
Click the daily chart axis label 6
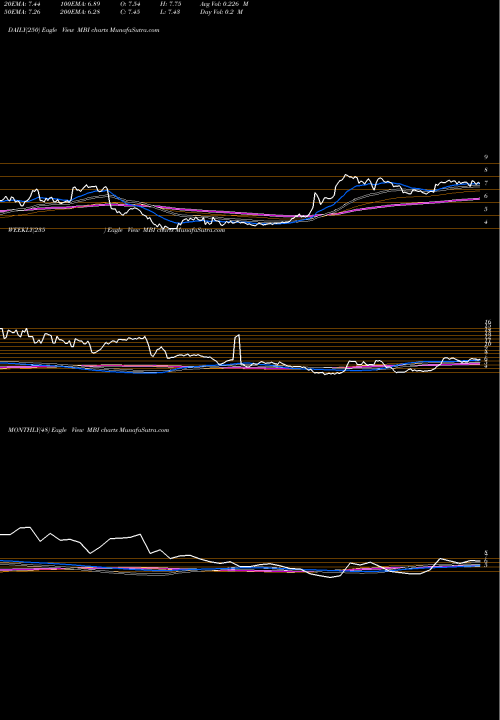pyautogui.click(x=486, y=196)
